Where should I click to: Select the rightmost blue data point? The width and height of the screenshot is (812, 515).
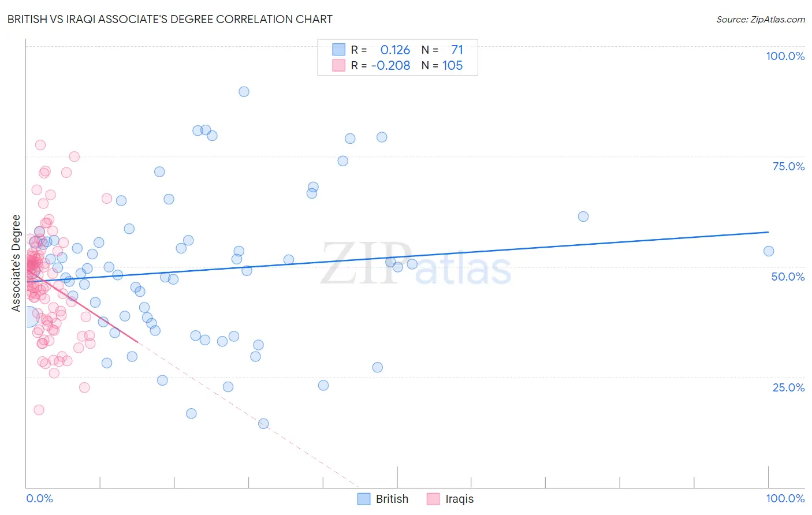pyautogui.click(x=769, y=251)
